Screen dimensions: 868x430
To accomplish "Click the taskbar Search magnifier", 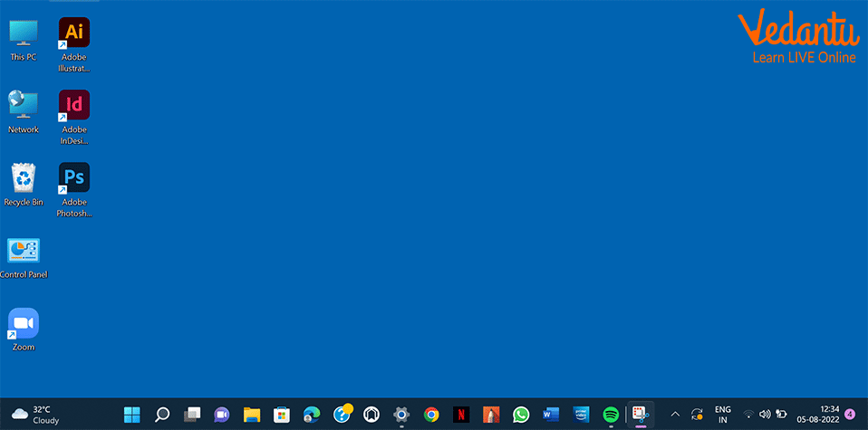I will (x=162, y=415).
